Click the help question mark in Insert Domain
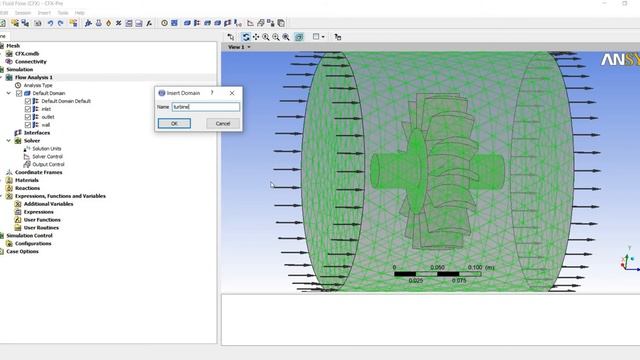 212,93
